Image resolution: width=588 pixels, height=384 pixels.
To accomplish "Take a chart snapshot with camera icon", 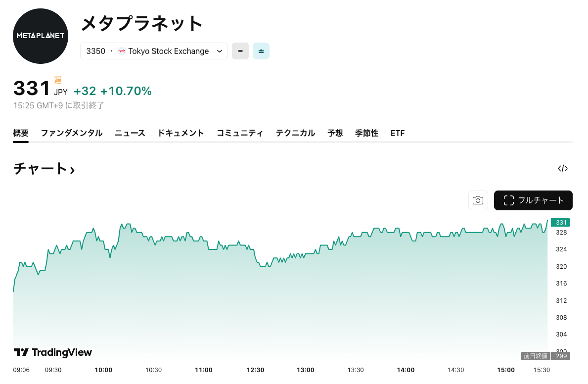I will click(x=478, y=200).
